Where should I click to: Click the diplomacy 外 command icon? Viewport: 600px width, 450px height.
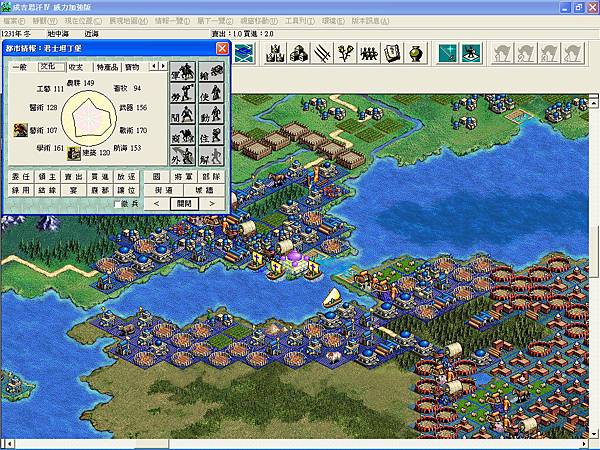click(183, 156)
